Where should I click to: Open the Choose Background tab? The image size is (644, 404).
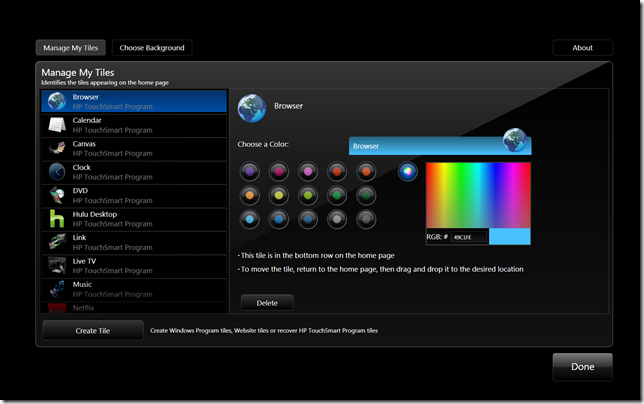click(152, 48)
